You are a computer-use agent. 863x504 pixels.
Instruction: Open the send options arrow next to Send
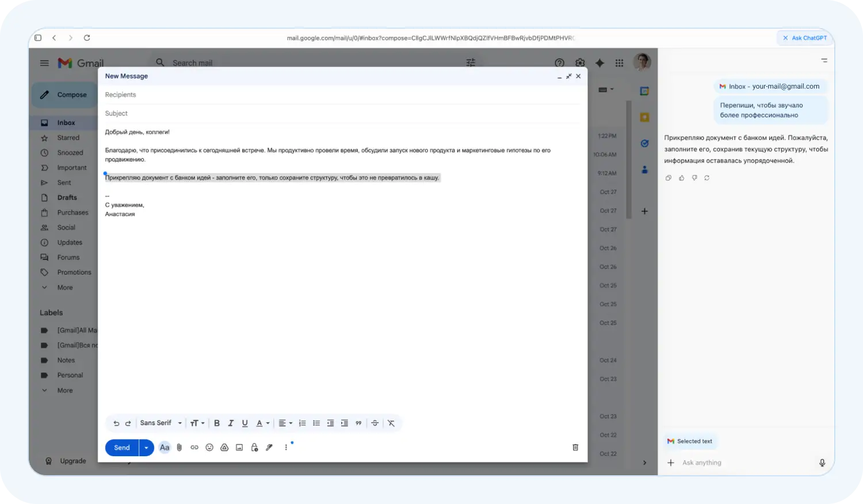click(146, 448)
